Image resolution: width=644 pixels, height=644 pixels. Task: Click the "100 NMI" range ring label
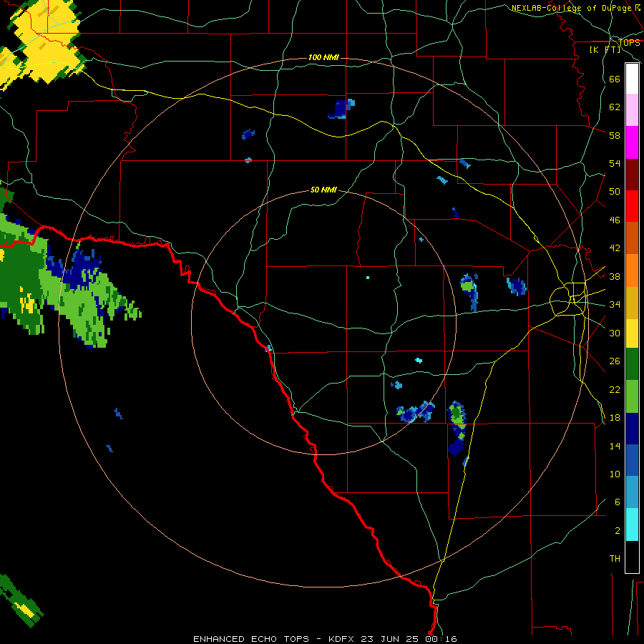[x=323, y=57]
